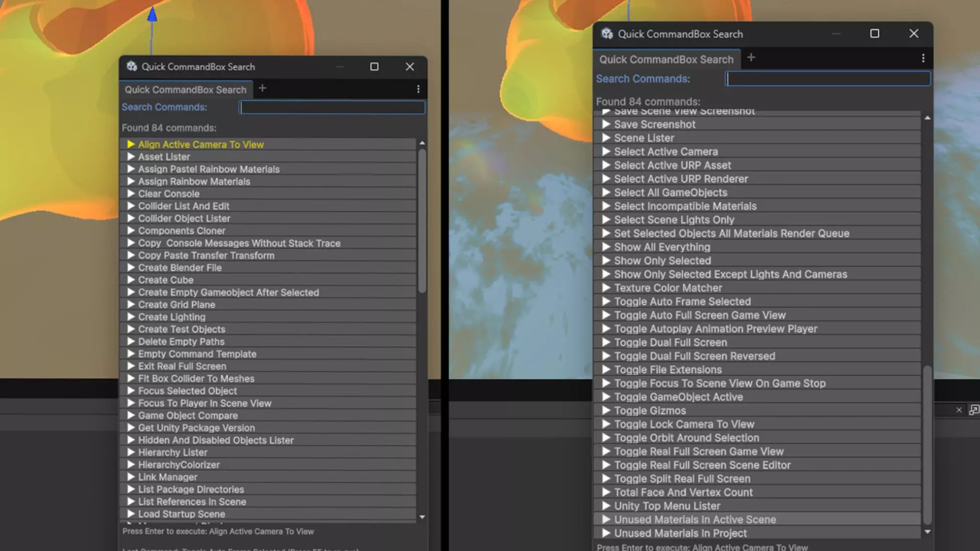The width and height of the screenshot is (980, 551).
Task: Click the Search Commands input field, right window
Action: point(827,79)
